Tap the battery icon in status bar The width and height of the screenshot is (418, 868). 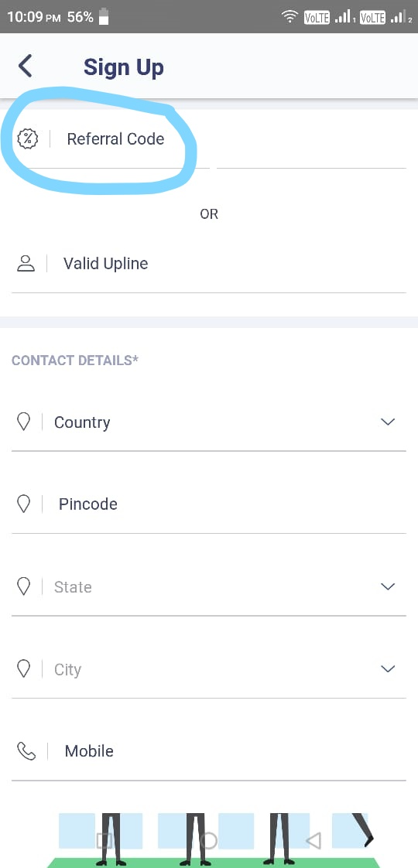pos(103,16)
